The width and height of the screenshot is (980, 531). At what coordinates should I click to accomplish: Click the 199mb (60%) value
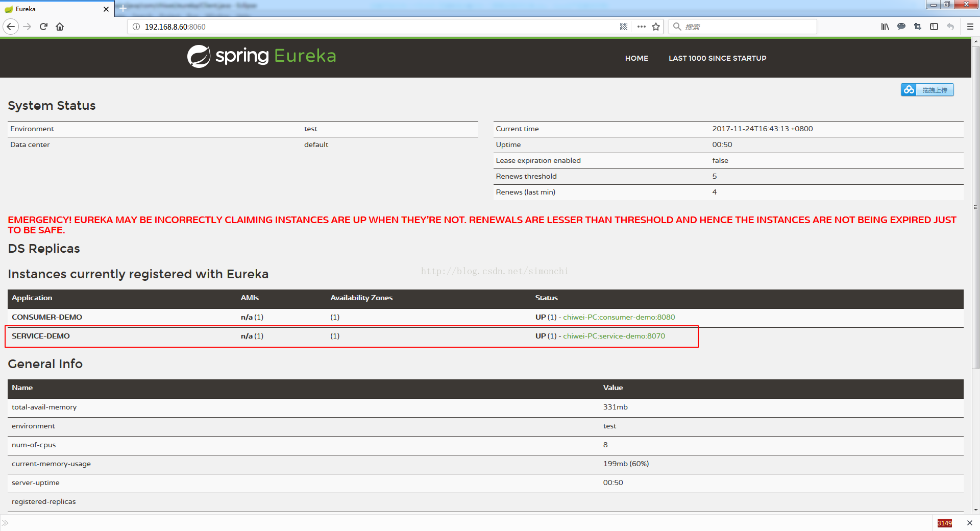tap(626, 464)
